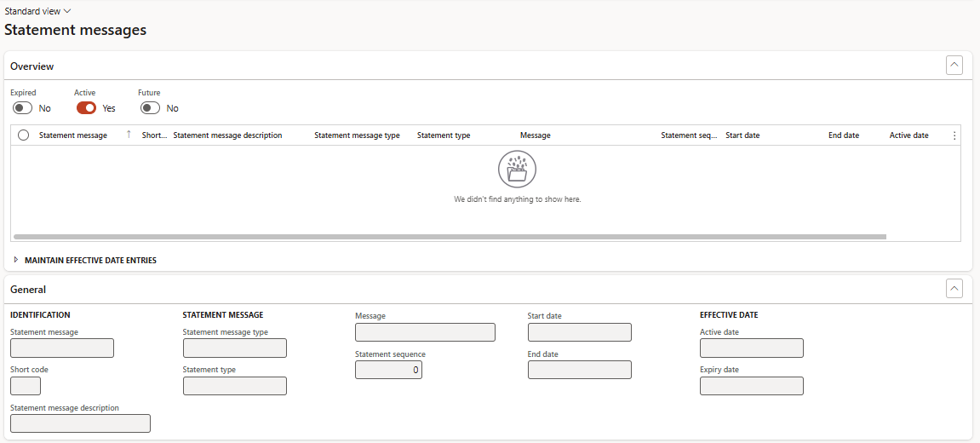Click the empty folder illustration
980x443 pixels.
tap(517, 169)
